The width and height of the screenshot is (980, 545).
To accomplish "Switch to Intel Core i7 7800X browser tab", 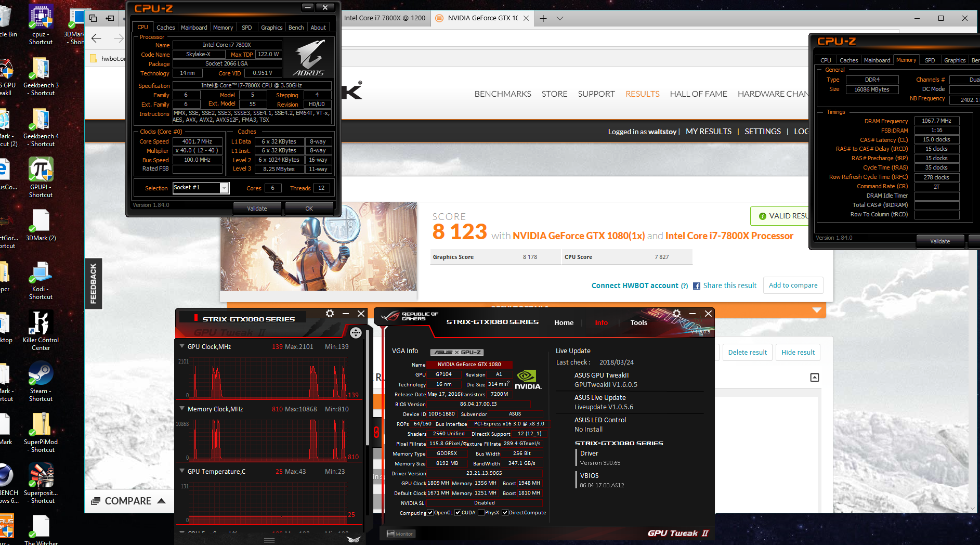I will (385, 18).
